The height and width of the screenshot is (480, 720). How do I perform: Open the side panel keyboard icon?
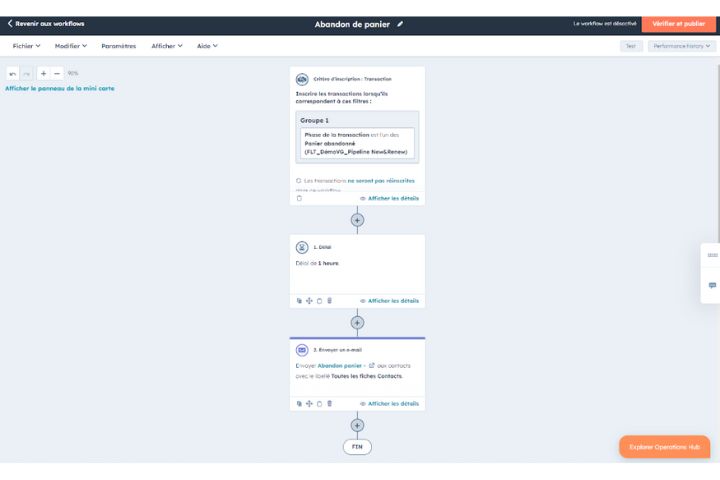[712, 255]
